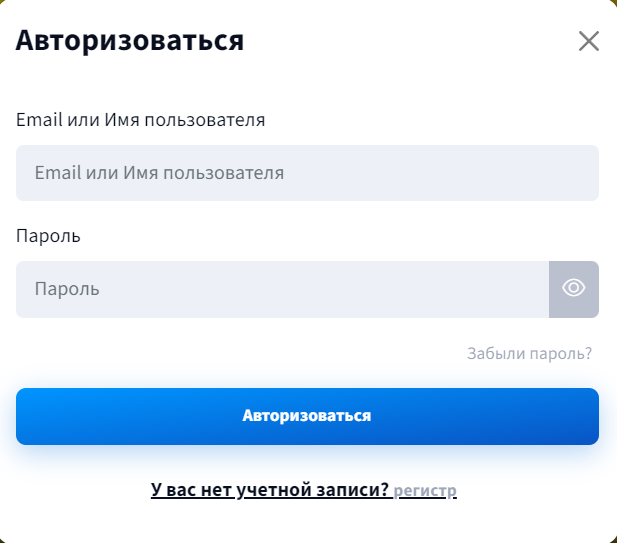The width and height of the screenshot is (617, 543).
Task: Toggle password visibility in the grey eye box
Action: (x=574, y=289)
